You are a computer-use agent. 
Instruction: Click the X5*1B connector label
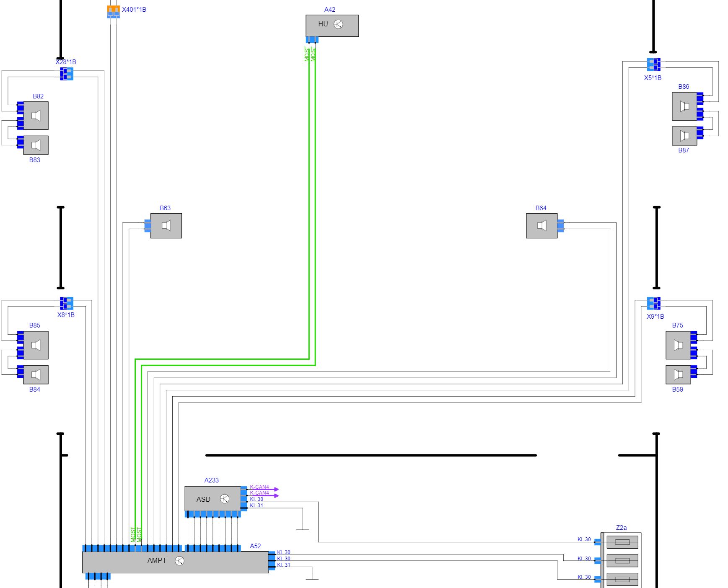pyautogui.click(x=653, y=78)
